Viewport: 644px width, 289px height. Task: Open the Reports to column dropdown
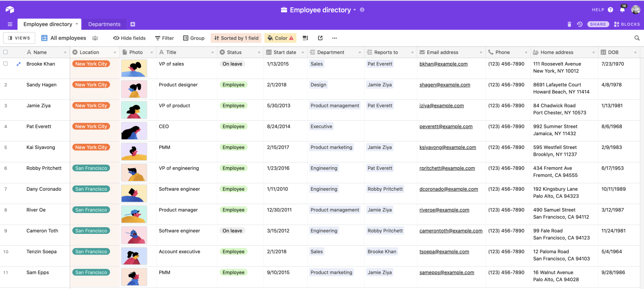tap(412, 52)
